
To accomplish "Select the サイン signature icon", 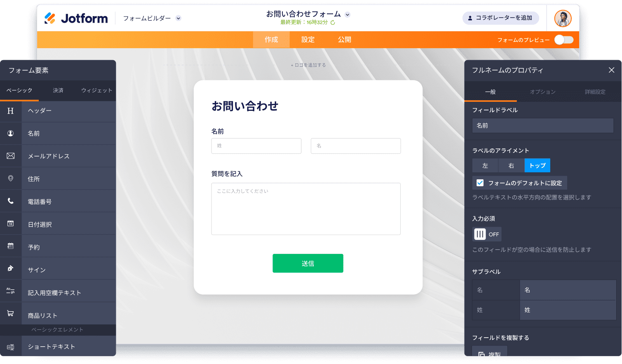I will (11, 268).
